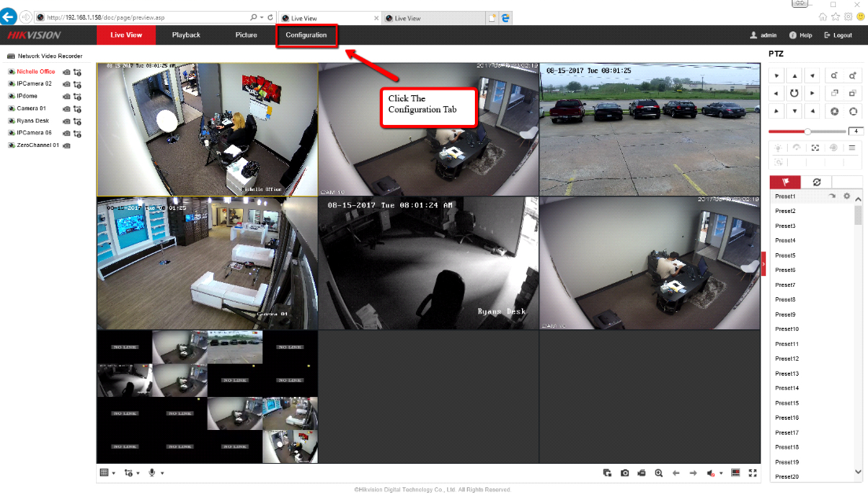Adjust the PTZ speed slider

tap(807, 131)
